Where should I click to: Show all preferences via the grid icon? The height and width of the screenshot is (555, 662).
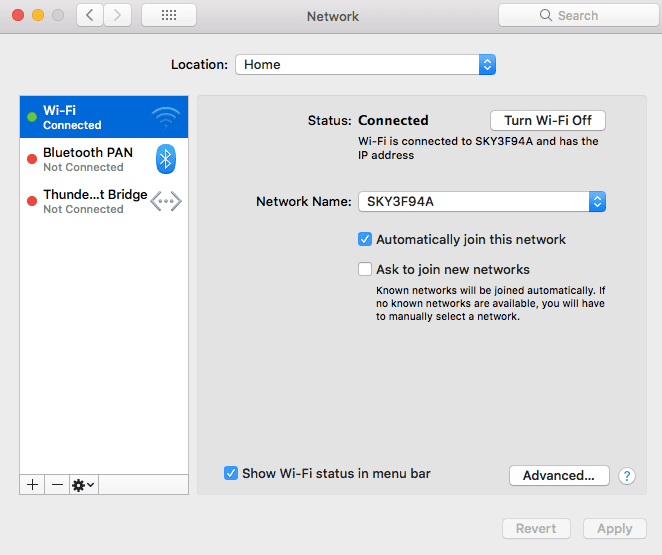coord(169,16)
